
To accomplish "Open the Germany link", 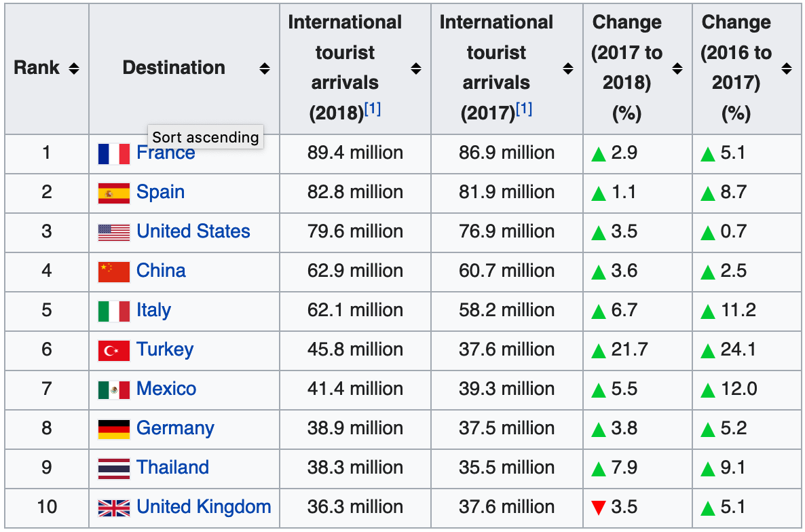I will (x=175, y=429).
